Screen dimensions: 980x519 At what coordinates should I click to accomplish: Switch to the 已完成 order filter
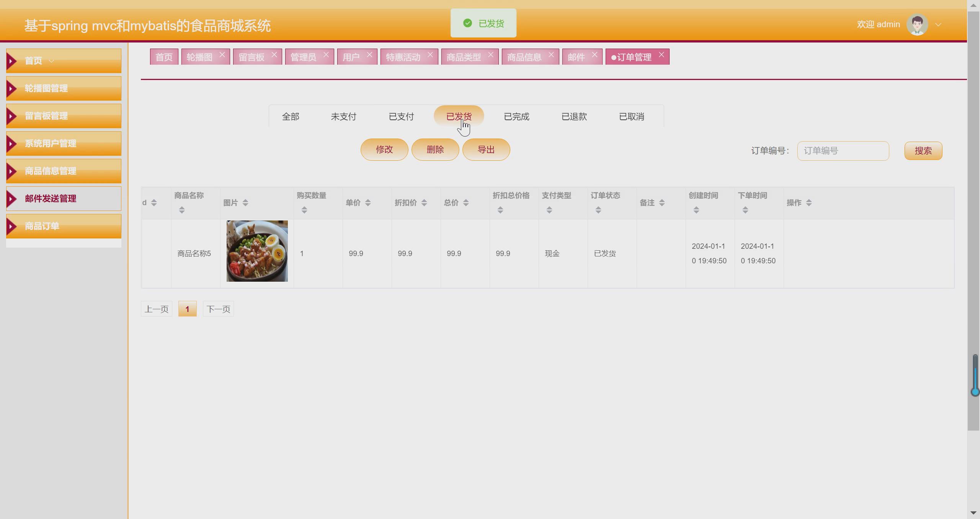[516, 116]
